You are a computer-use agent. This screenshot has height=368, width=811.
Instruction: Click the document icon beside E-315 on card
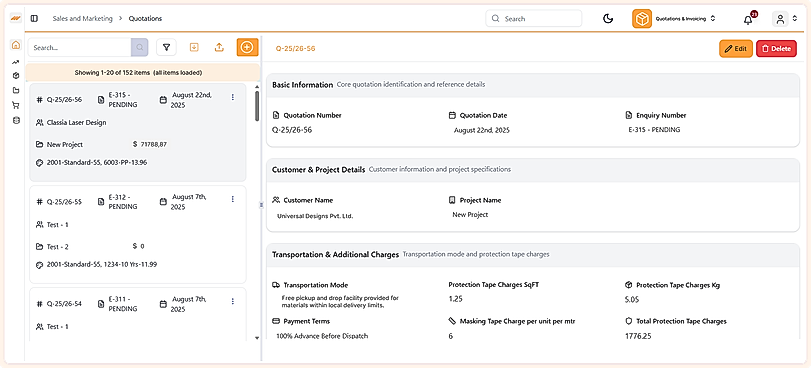click(101, 99)
